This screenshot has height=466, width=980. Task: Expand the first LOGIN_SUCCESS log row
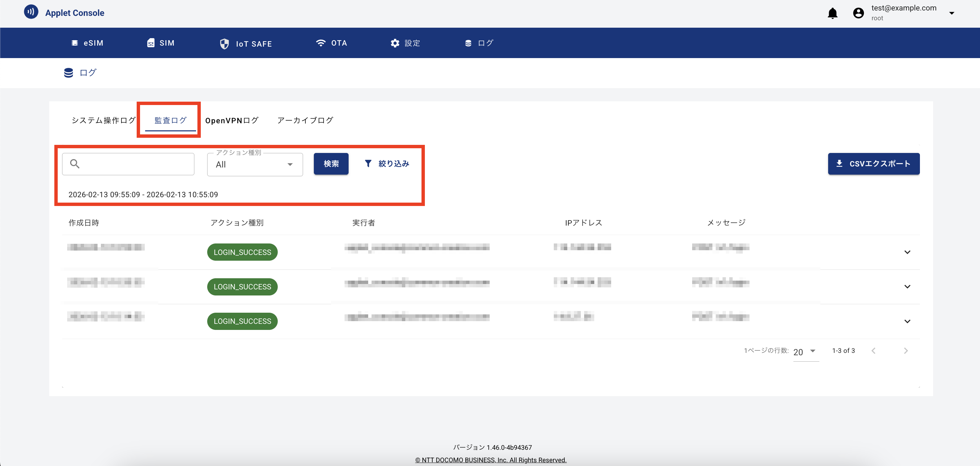pos(907,252)
